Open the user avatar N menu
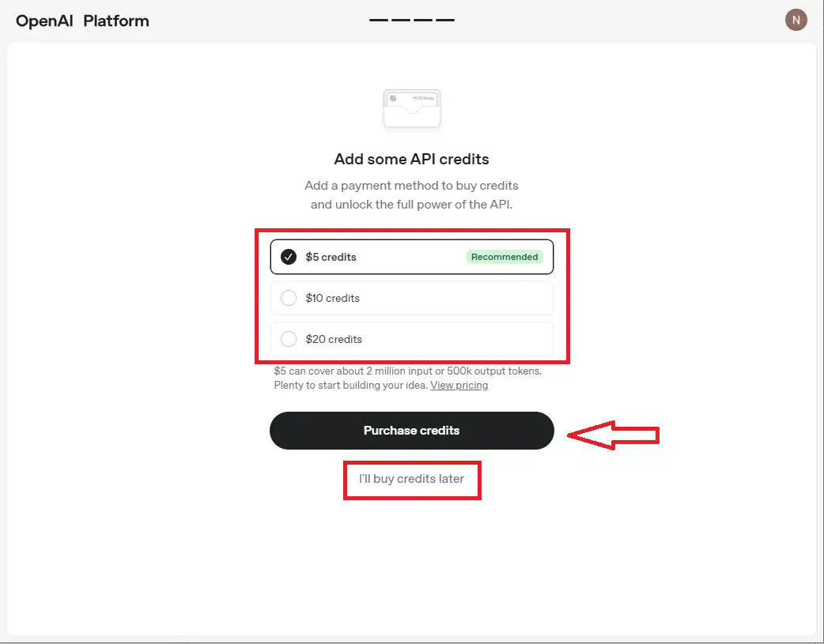824x644 pixels. pos(796,21)
